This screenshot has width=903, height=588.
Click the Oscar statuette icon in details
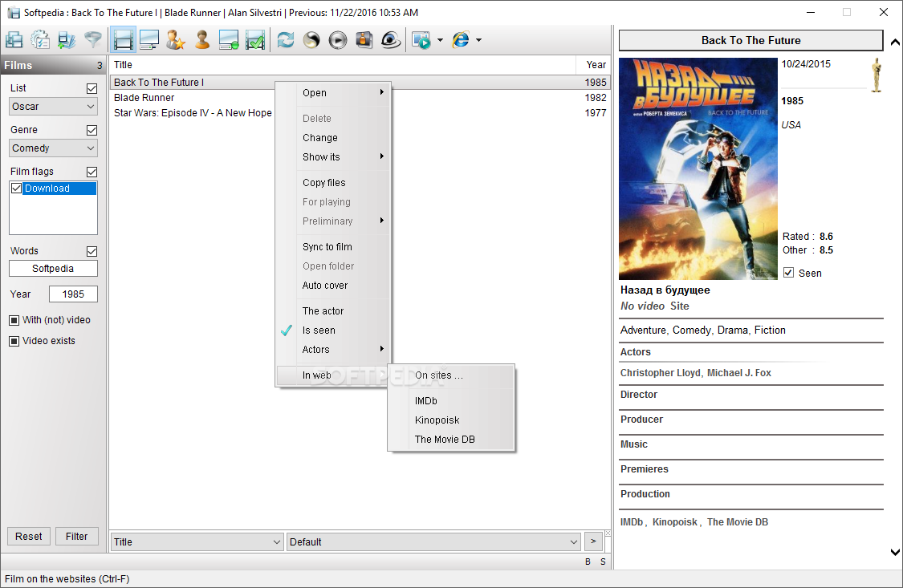tap(877, 75)
